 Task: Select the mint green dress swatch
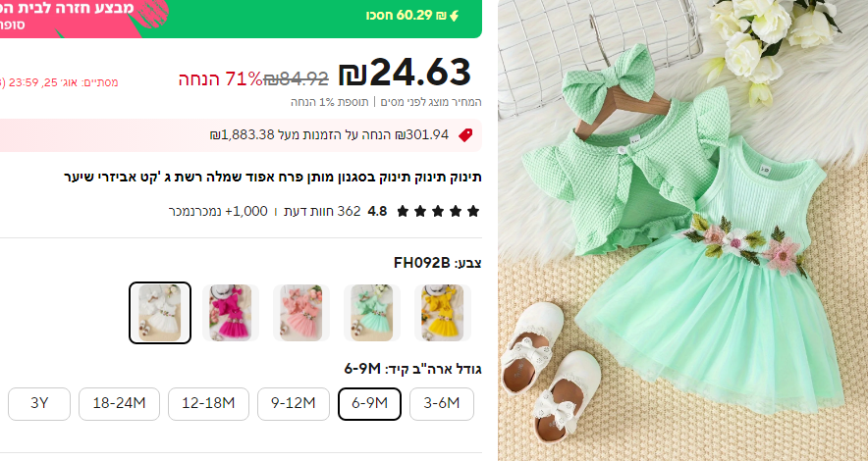(372, 313)
